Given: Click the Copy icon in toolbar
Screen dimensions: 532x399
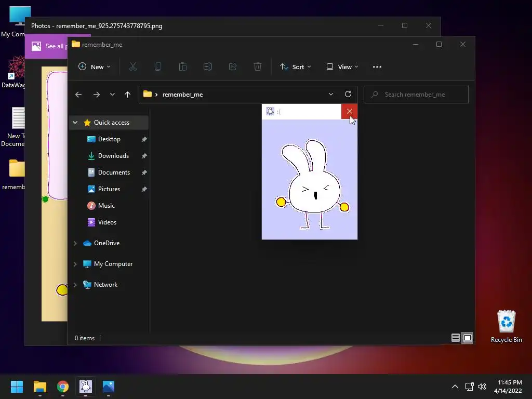Looking at the screenshot, I should 158,66.
